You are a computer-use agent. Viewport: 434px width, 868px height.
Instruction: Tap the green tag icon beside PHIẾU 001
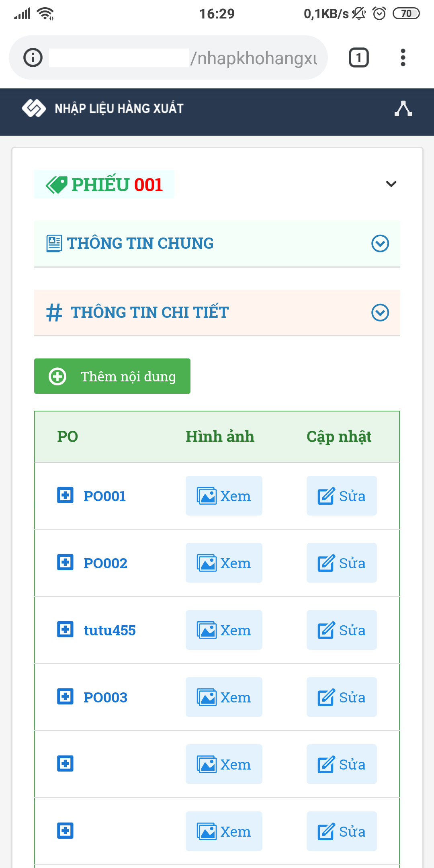(56, 185)
